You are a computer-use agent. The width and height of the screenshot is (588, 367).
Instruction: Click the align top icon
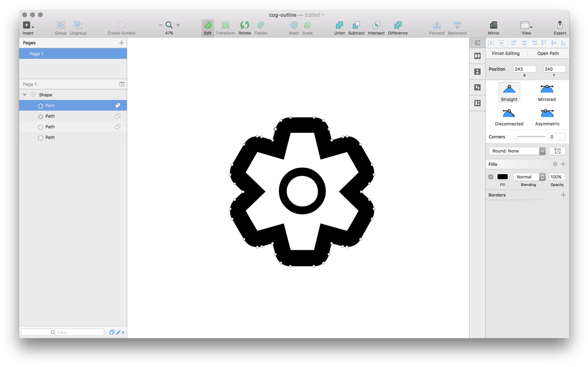pyautogui.click(x=544, y=43)
